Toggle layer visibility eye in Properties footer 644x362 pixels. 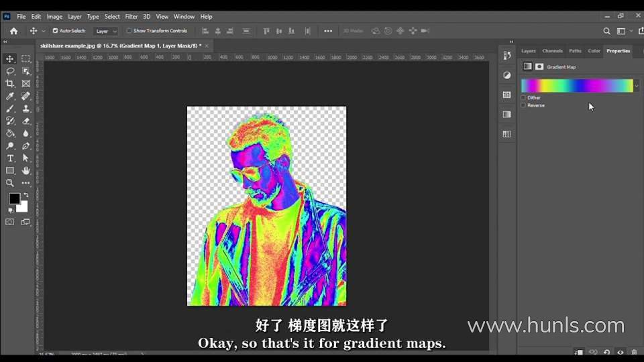click(620, 352)
